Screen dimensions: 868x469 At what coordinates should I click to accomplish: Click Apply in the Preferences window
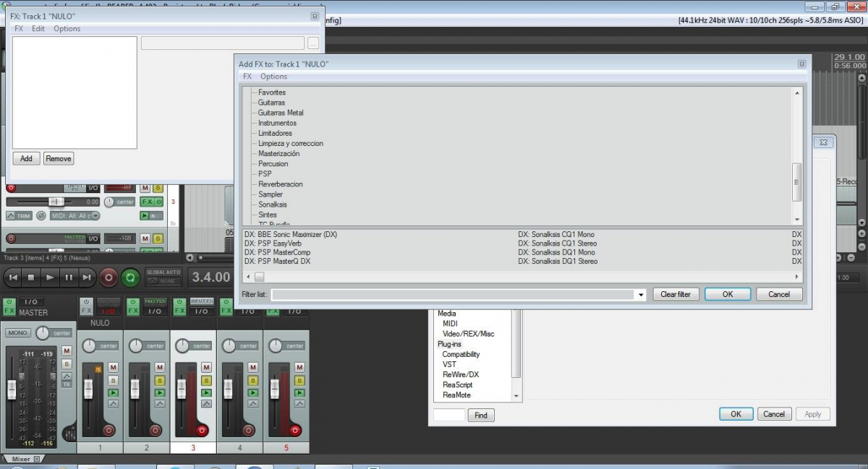pos(812,414)
